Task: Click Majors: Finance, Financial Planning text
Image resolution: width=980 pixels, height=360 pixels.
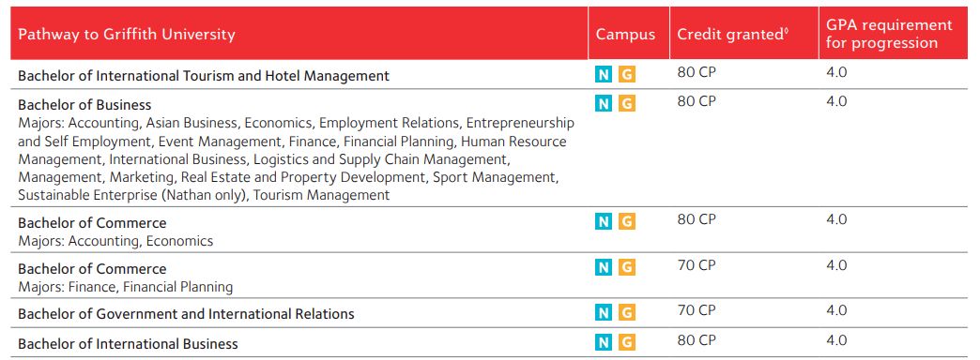Action: click(126, 287)
